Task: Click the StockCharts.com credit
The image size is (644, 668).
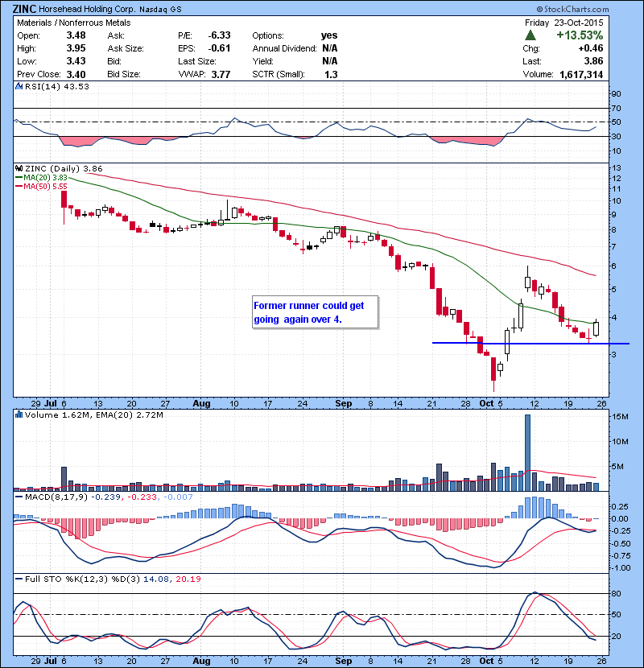Action: point(572,9)
